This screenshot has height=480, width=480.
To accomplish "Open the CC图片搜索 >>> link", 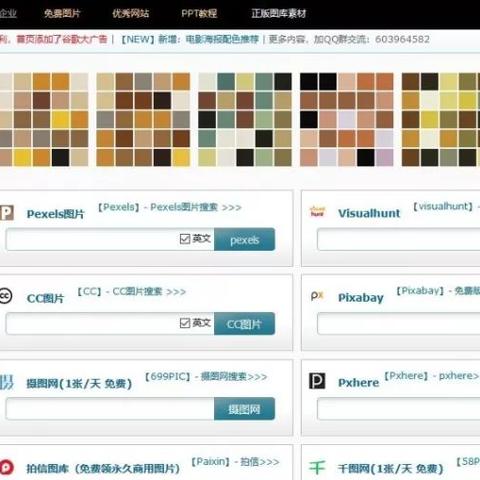I will pyautogui.click(x=149, y=292).
